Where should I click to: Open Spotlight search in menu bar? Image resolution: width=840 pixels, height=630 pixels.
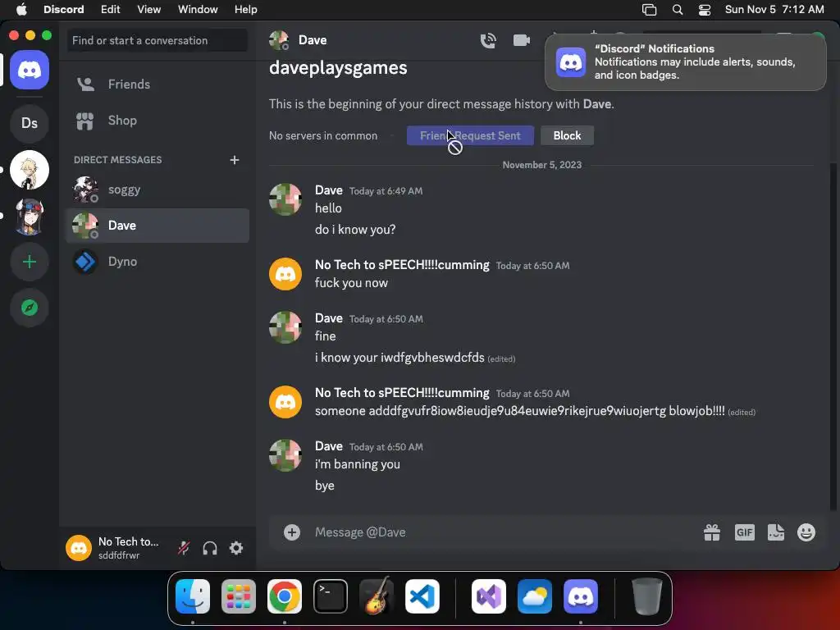pyautogui.click(x=678, y=9)
